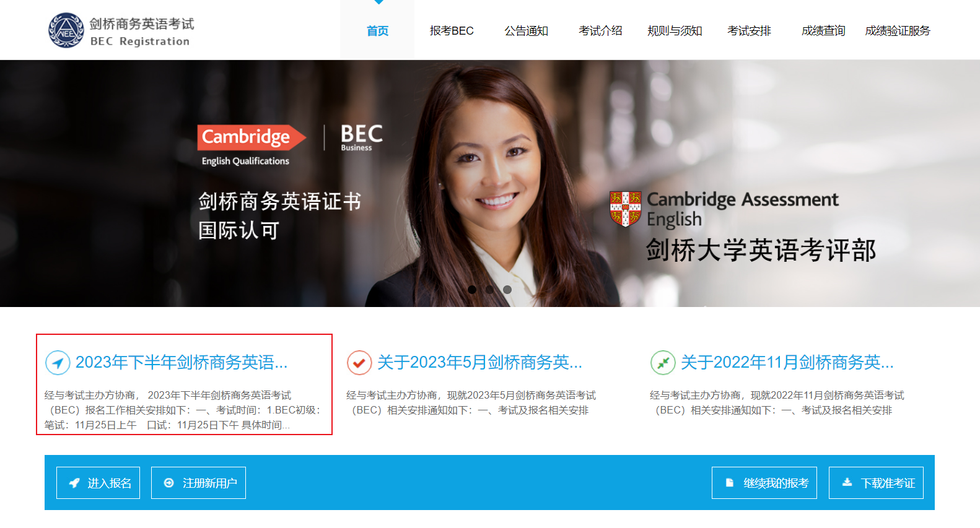Open the 首页 navigation tab
This screenshot has width=980, height=528.
[377, 31]
